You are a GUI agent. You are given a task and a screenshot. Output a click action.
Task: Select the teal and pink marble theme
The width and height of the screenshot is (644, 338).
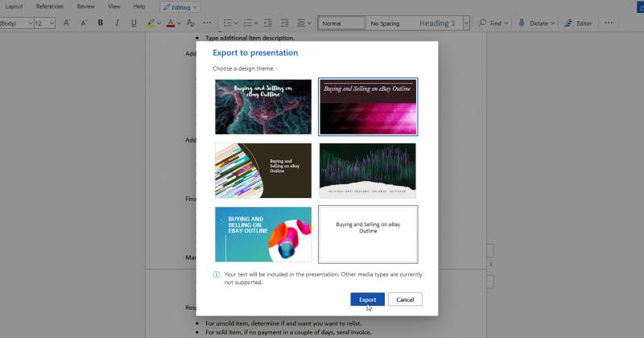(263, 106)
